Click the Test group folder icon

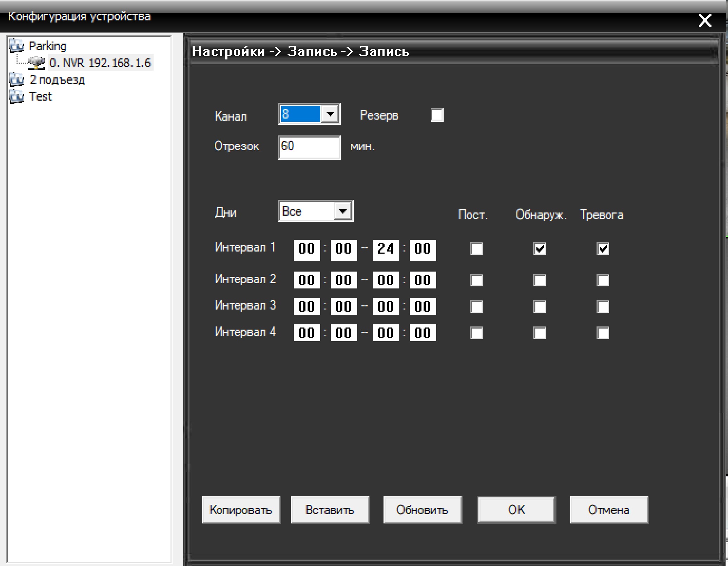tap(17, 96)
